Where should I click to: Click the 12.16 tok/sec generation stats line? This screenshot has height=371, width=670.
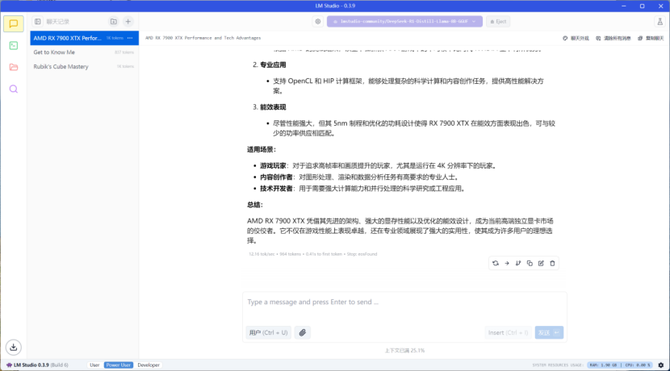pos(313,254)
